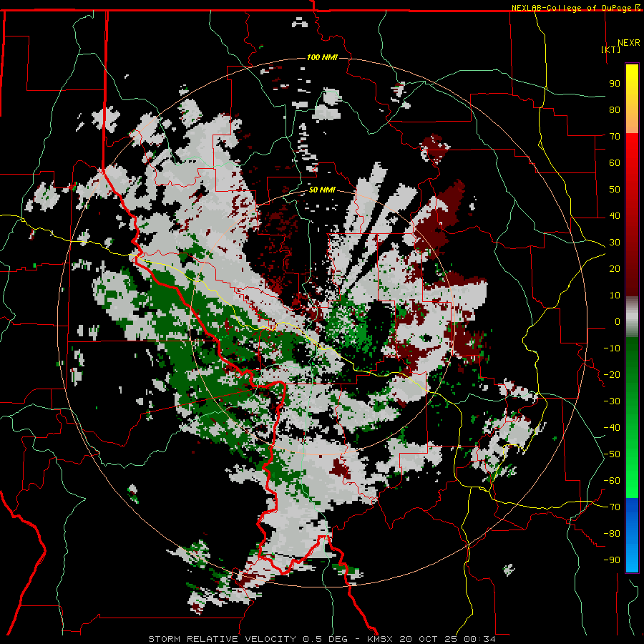Click the -80 value on the velocity scale
This screenshot has width=644, height=644.
[612, 534]
